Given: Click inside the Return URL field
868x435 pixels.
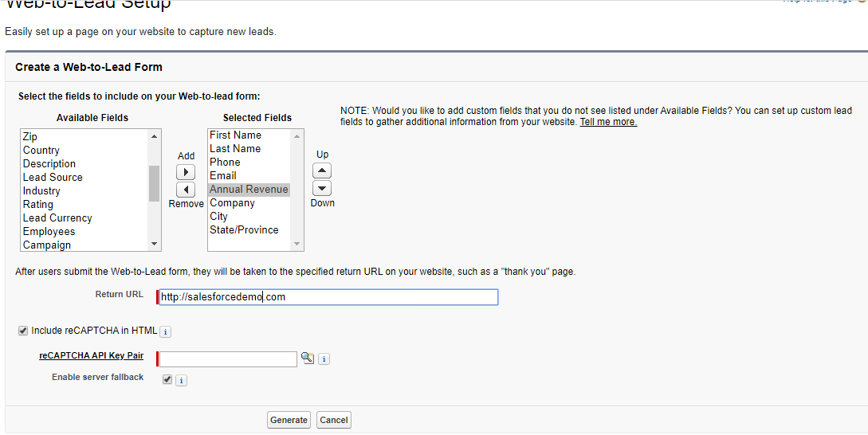Looking at the screenshot, I should pyautogui.click(x=328, y=297).
